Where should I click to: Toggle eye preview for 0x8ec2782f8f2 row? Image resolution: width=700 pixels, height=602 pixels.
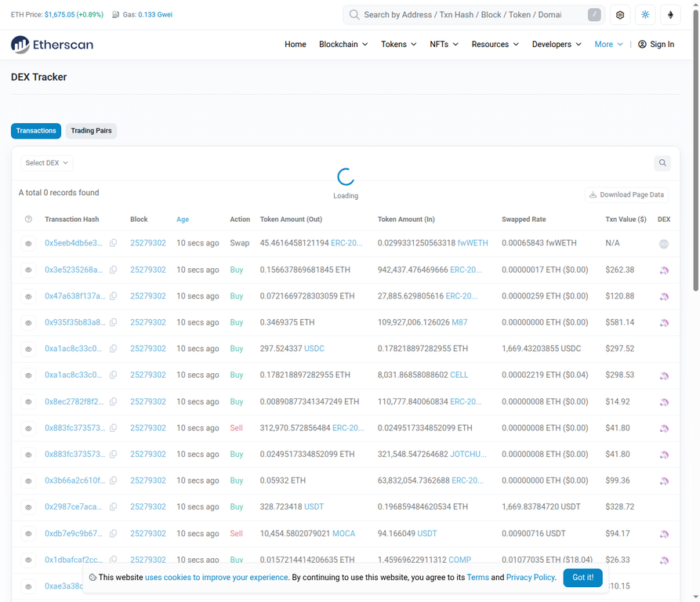[28, 402]
